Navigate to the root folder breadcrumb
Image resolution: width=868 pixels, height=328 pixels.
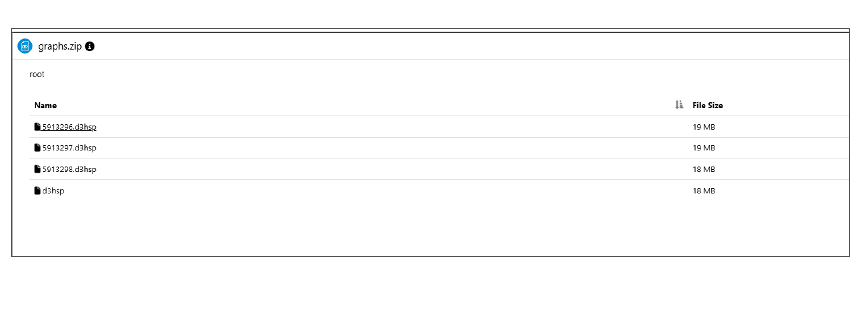pyautogui.click(x=37, y=74)
